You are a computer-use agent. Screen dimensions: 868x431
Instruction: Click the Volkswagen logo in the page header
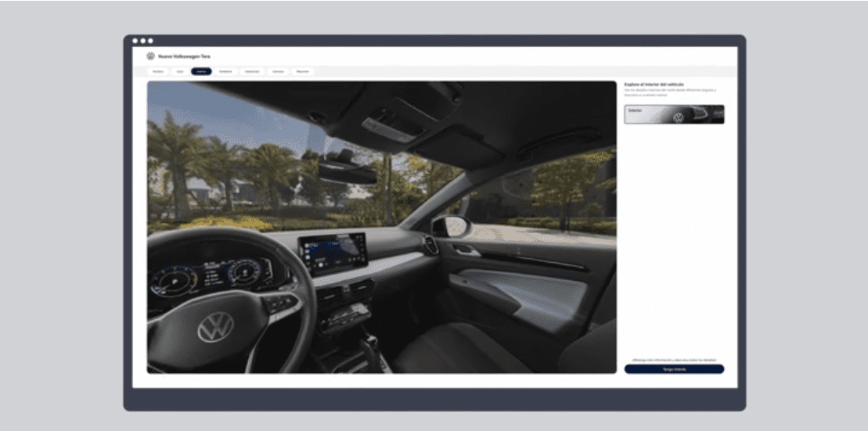click(150, 56)
